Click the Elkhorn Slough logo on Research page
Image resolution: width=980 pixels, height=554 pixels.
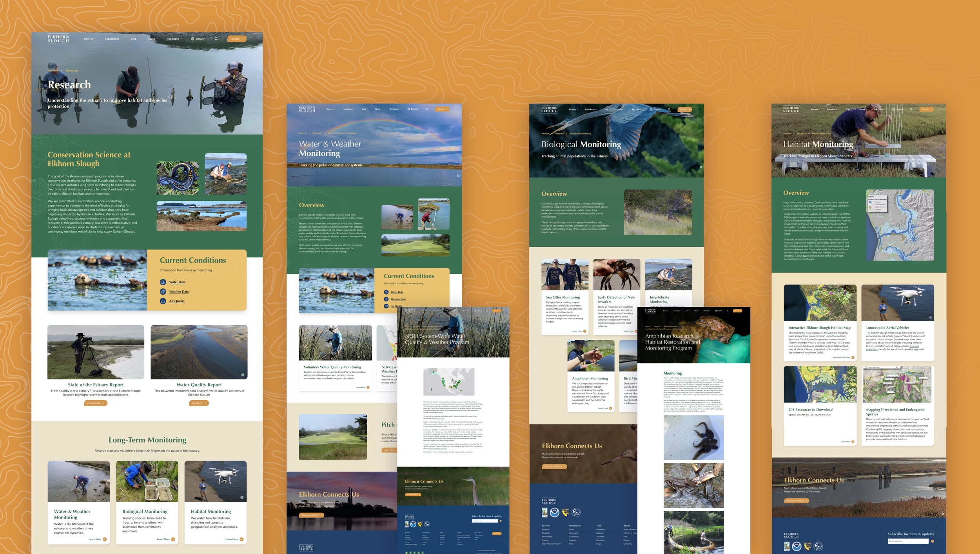click(x=58, y=39)
